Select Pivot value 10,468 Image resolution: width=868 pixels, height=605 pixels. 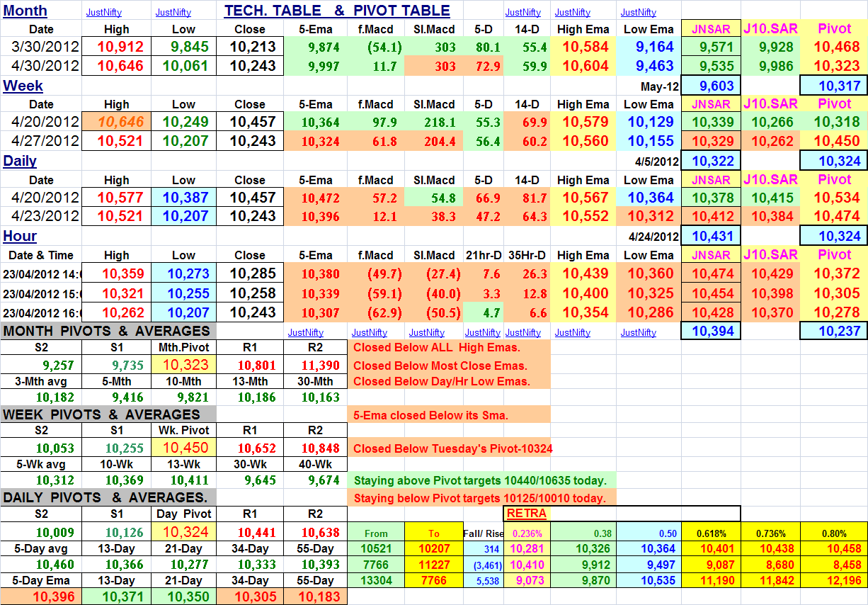point(834,47)
